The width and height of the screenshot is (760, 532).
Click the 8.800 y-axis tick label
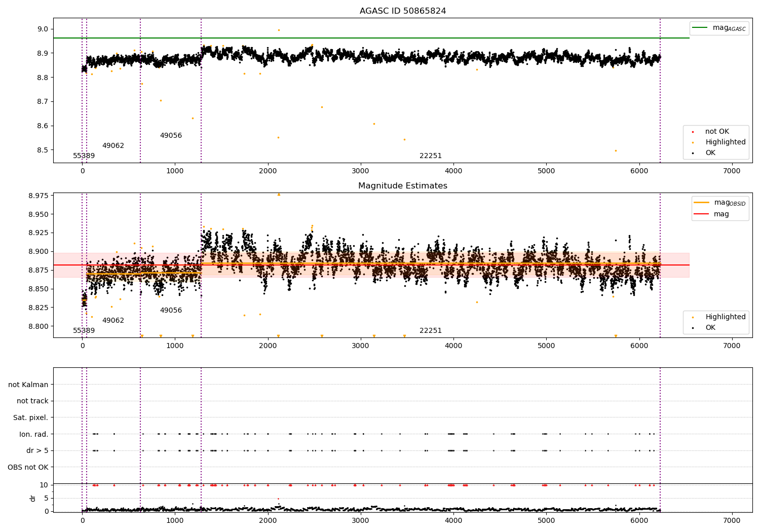[39, 326]
